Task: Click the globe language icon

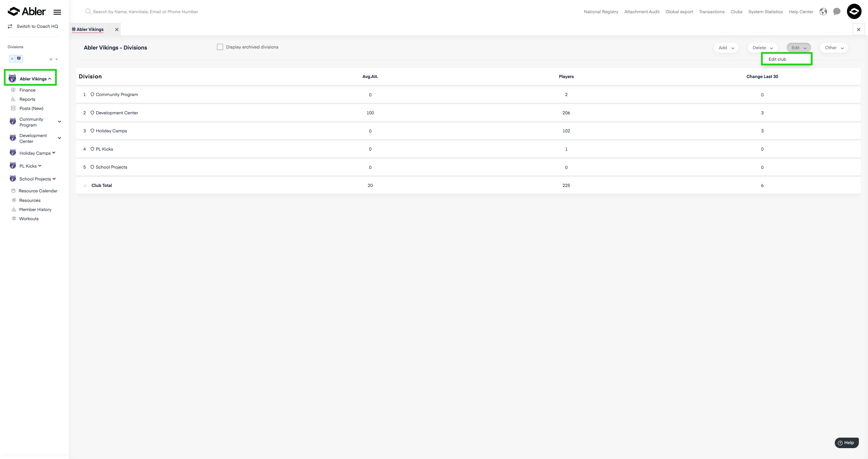Action: 823,12
